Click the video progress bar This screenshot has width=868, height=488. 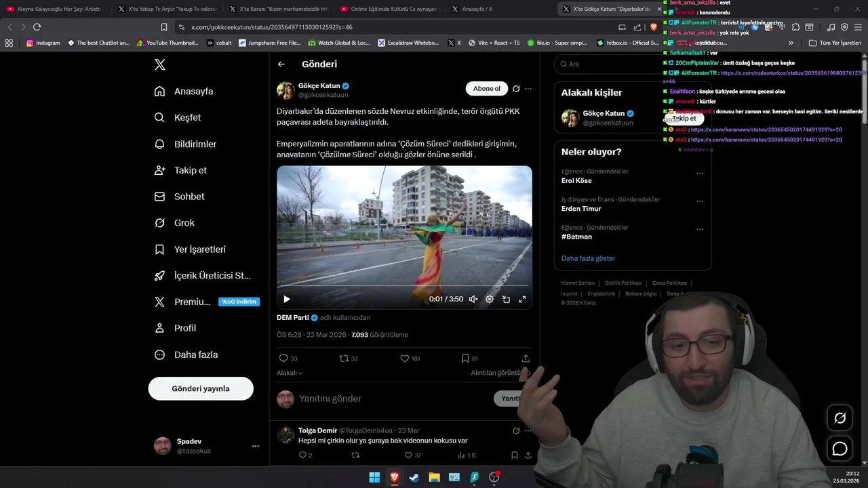click(404, 286)
